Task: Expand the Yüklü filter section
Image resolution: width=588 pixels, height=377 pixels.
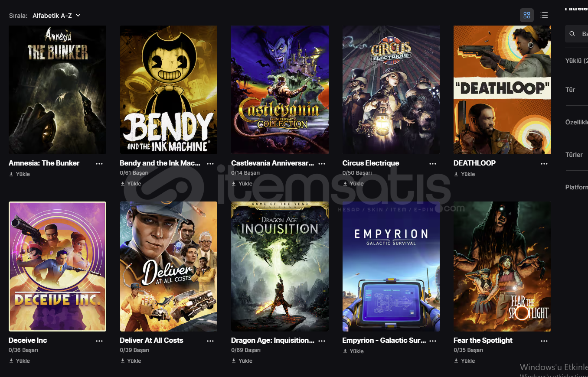Action: (x=576, y=61)
